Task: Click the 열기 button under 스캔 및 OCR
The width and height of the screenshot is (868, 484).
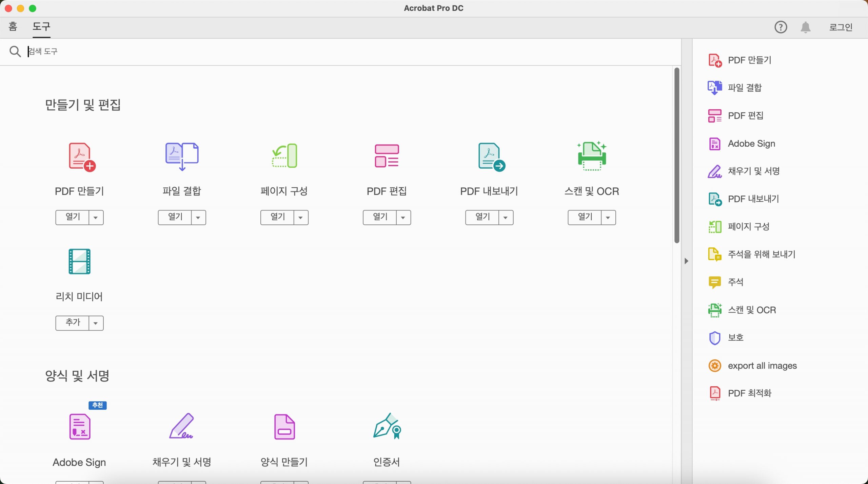Action: click(x=585, y=218)
